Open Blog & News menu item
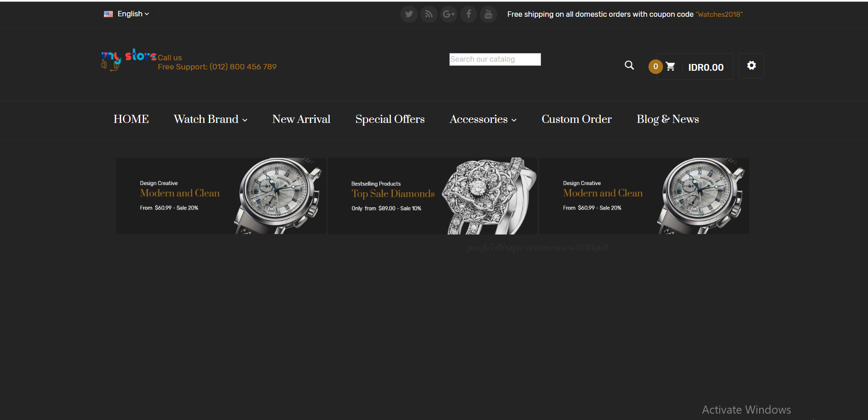 coord(668,119)
